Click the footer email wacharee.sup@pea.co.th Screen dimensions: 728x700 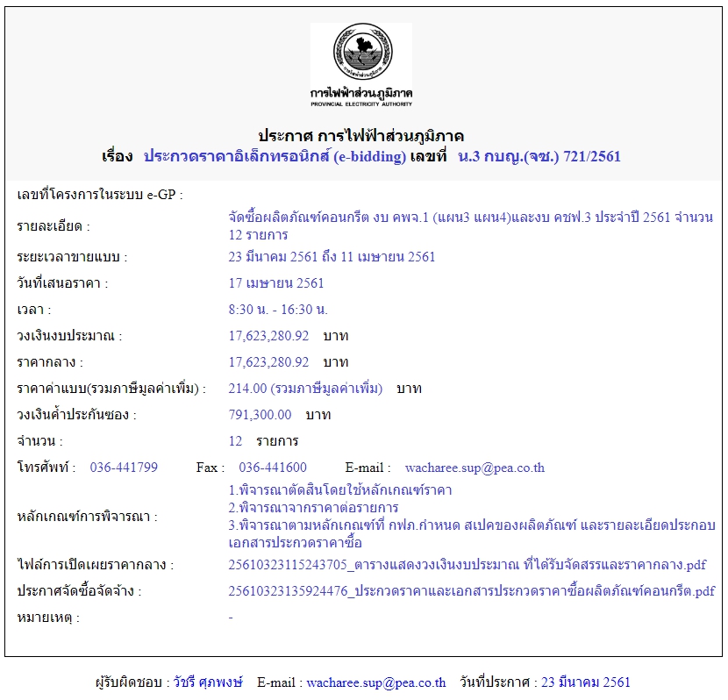pos(376,682)
